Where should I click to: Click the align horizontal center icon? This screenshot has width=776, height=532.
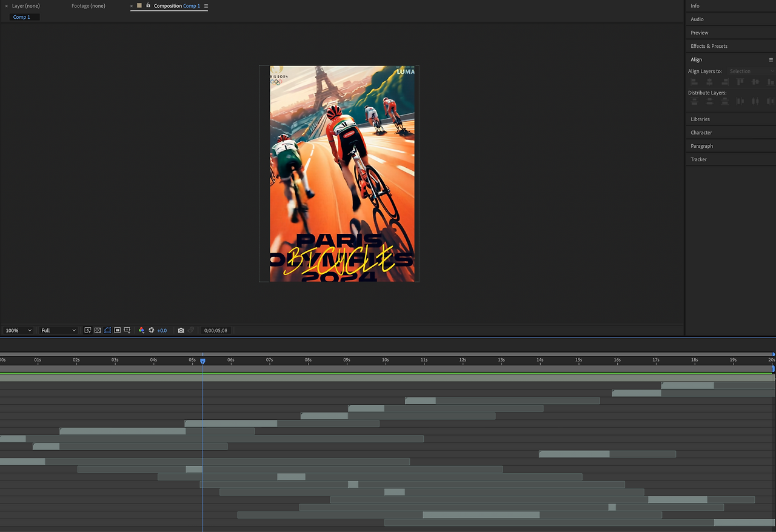pos(709,81)
